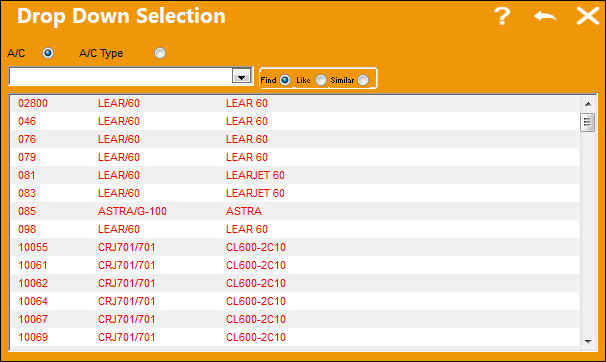Screen dimensions: 606x362
Task: Close the Drop Down Selection window
Action: 588,16
